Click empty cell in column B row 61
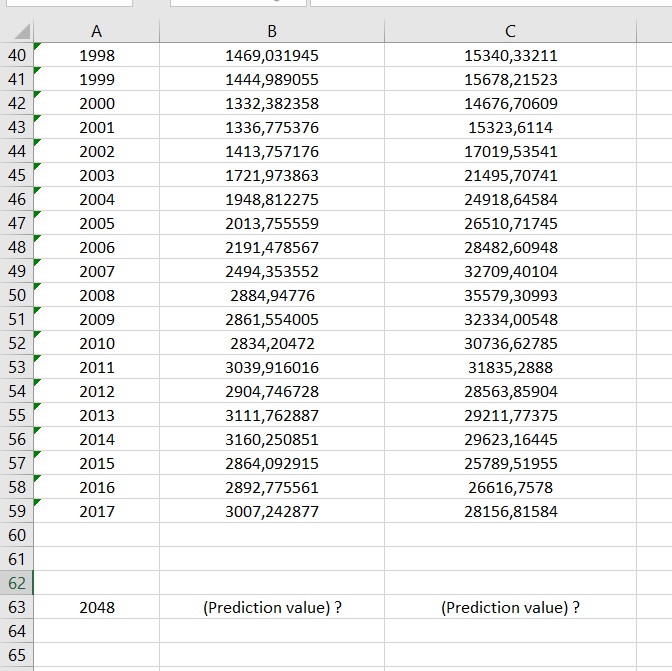Viewport: 672px width, 671px height. tap(272, 559)
